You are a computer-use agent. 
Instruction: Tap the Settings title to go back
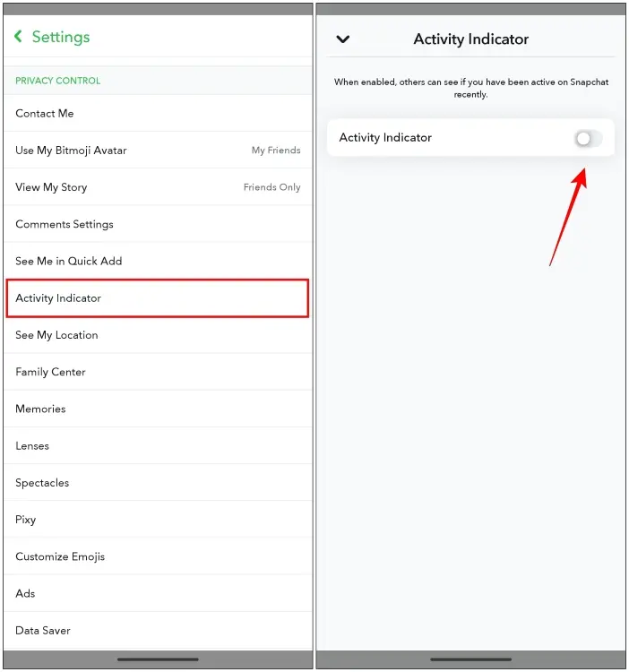61,37
